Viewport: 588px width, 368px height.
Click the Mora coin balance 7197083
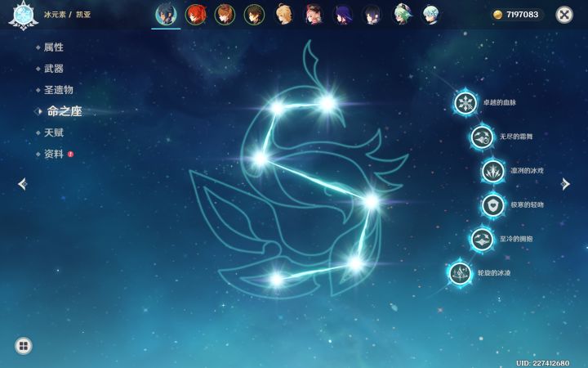(x=522, y=15)
